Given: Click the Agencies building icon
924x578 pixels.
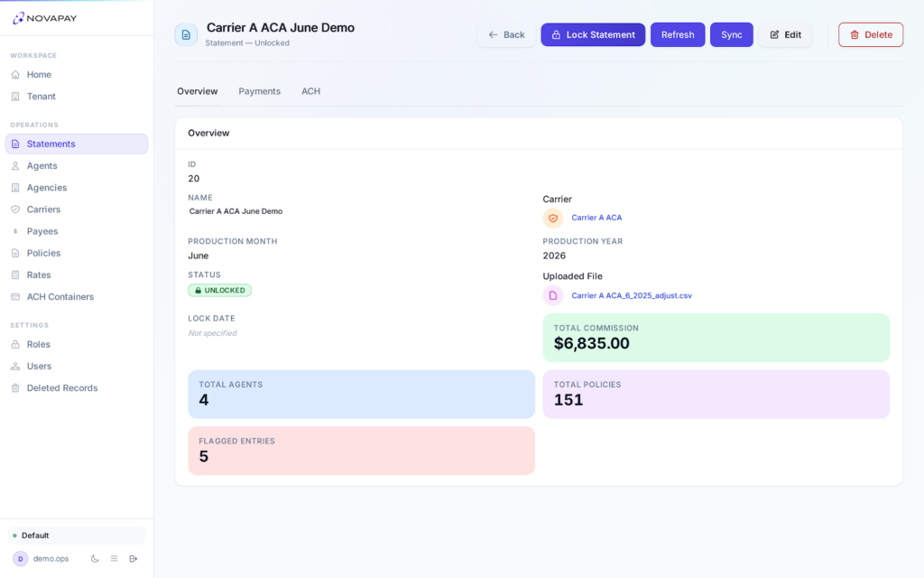Looking at the screenshot, I should [x=15, y=188].
